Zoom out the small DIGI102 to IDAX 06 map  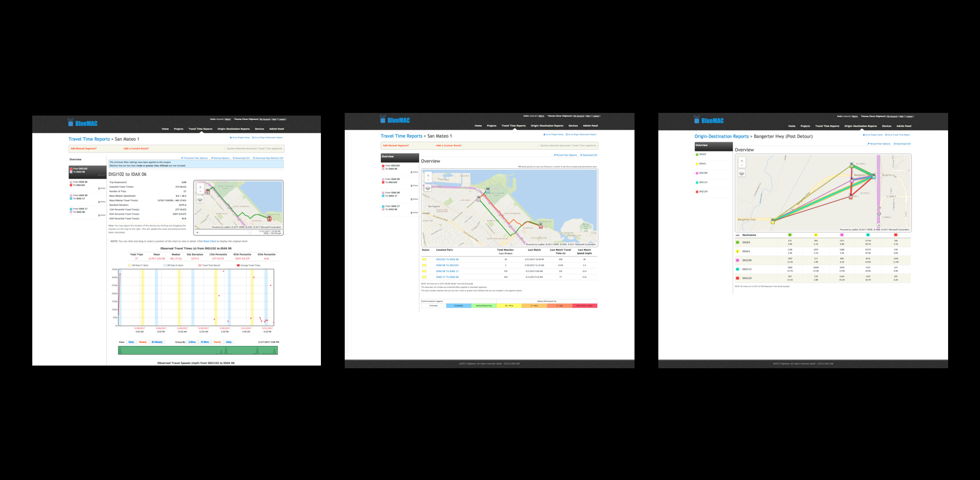tap(200, 192)
